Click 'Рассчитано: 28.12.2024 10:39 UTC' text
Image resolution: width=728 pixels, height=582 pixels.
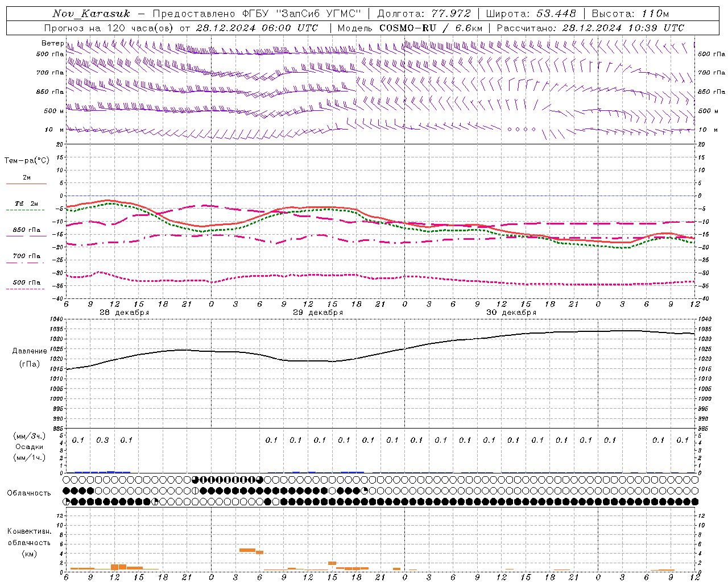pos(590,28)
